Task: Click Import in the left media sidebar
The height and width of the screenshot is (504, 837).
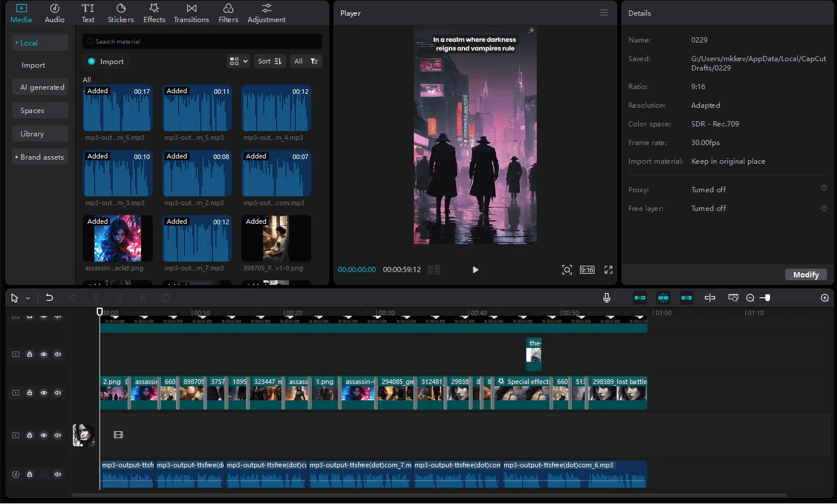Action: (33, 65)
